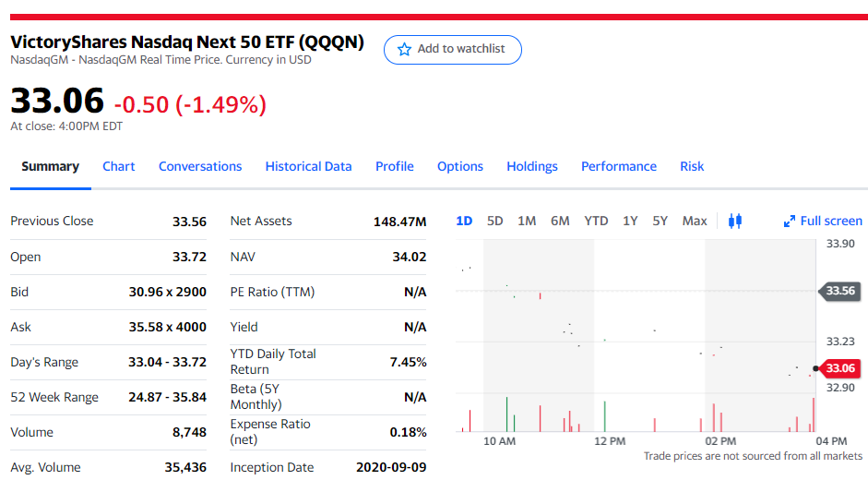Click the Volume value 8,748
The width and height of the screenshot is (868, 480).
[189, 432]
